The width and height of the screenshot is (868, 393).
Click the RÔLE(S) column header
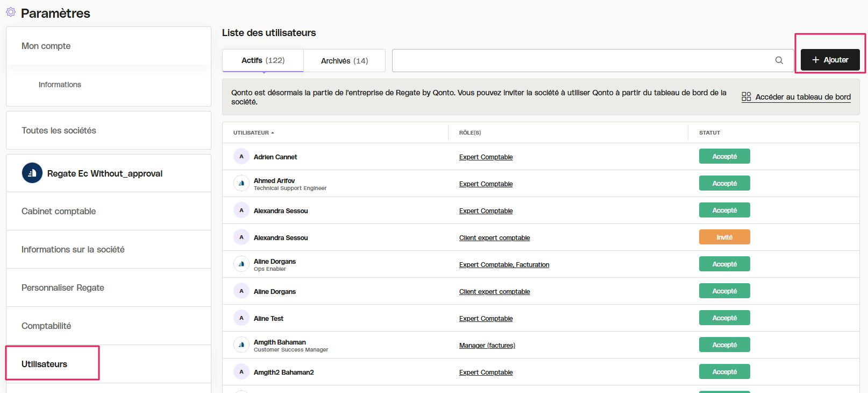click(x=470, y=132)
